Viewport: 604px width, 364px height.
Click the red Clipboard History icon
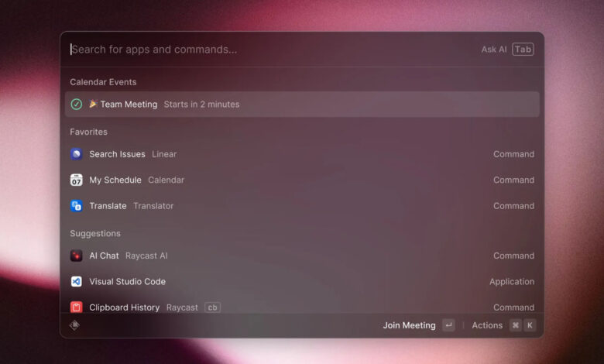click(76, 307)
